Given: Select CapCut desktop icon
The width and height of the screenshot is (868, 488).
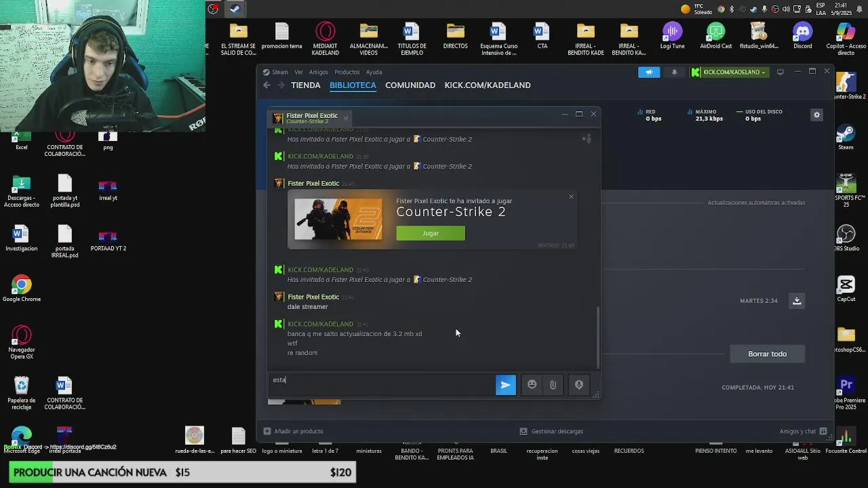Looking at the screenshot, I should coord(846,289).
